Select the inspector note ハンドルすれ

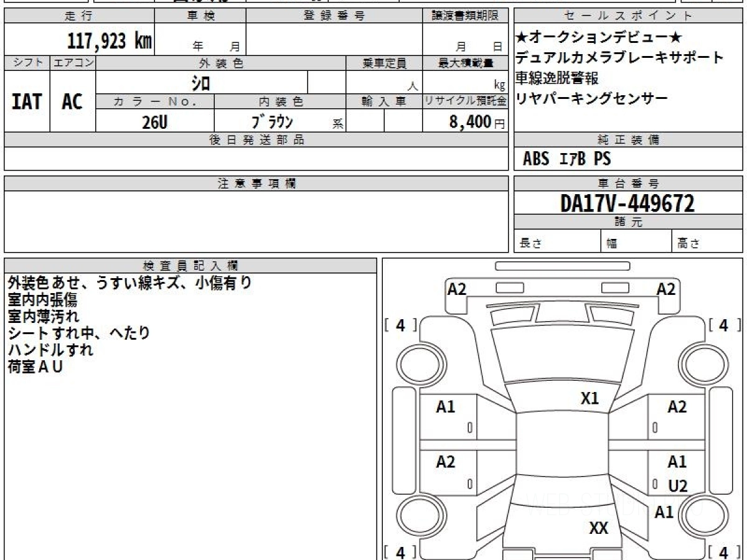pyautogui.click(x=51, y=350)
